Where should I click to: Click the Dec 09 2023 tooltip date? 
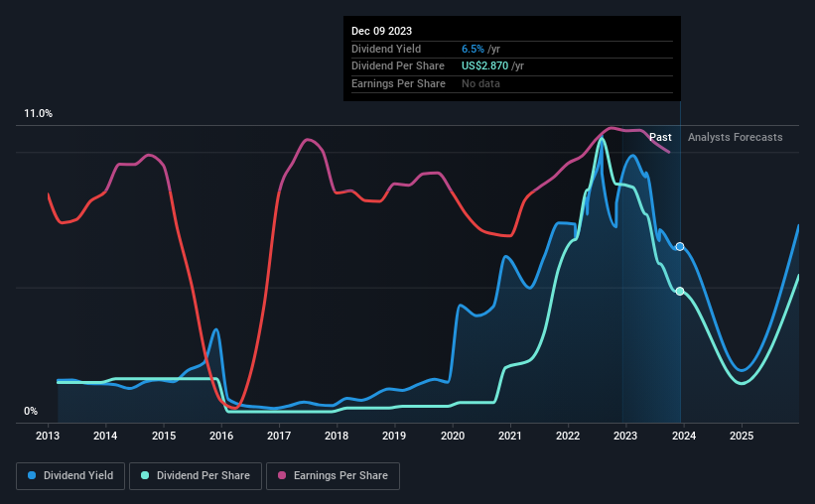pos(381,31)
